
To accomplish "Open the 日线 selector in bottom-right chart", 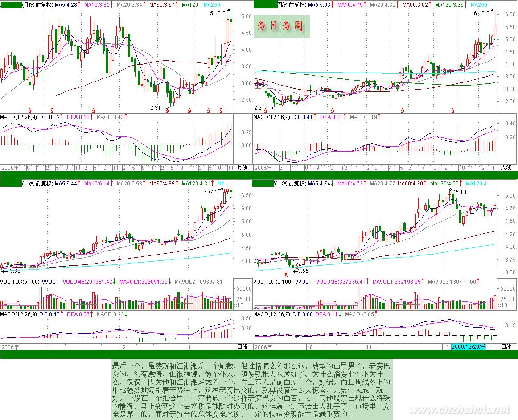I will [x=506, y=346].
